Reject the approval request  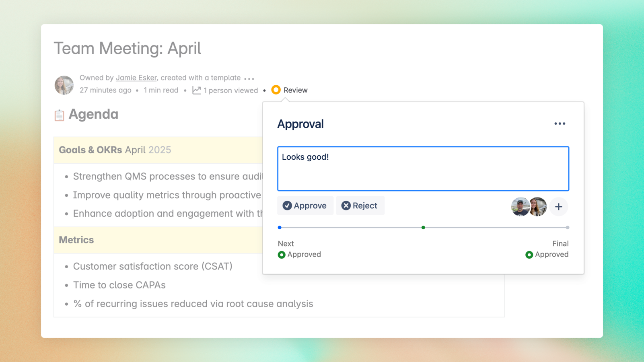coord(360,206)
